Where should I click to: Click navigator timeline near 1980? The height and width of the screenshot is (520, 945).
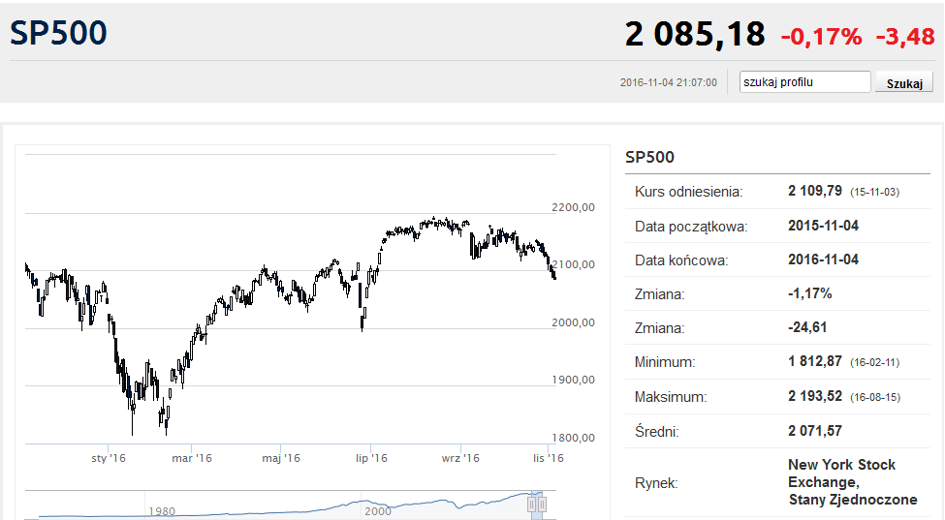pos(162,511)
